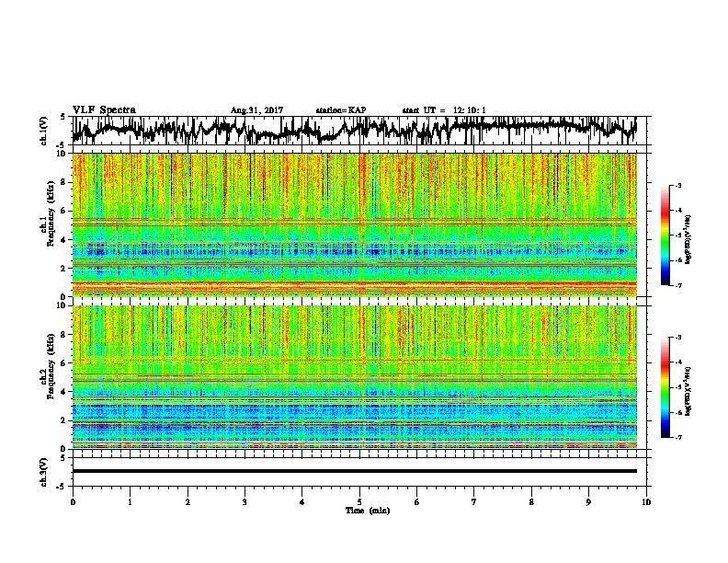Click the ch.2 frequency axis "4" tick label
This screenshot has width=728, height=563.
(x=64, y=392)
